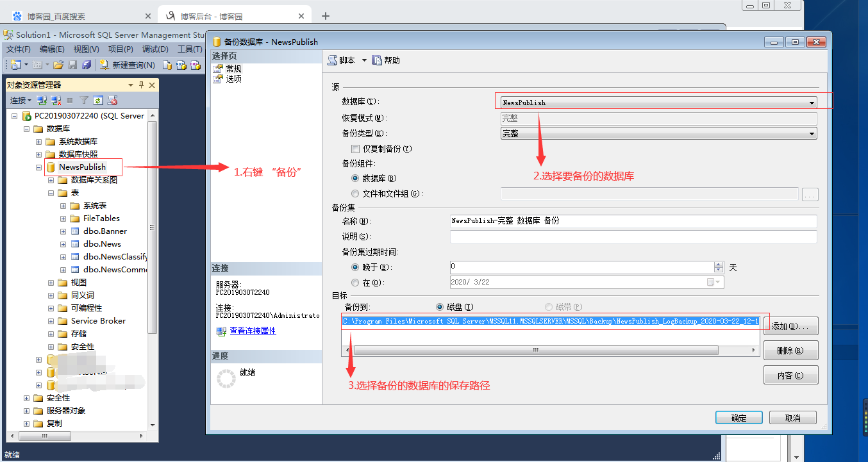This screenshot has width=868, height=462.
Task: Click the Connect Object Explorer icon
Action: (x=42, y=100)
